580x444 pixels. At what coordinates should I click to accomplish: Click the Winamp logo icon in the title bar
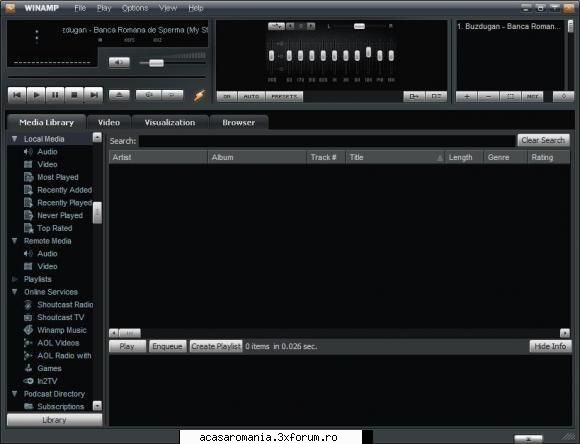coord(10,8)
